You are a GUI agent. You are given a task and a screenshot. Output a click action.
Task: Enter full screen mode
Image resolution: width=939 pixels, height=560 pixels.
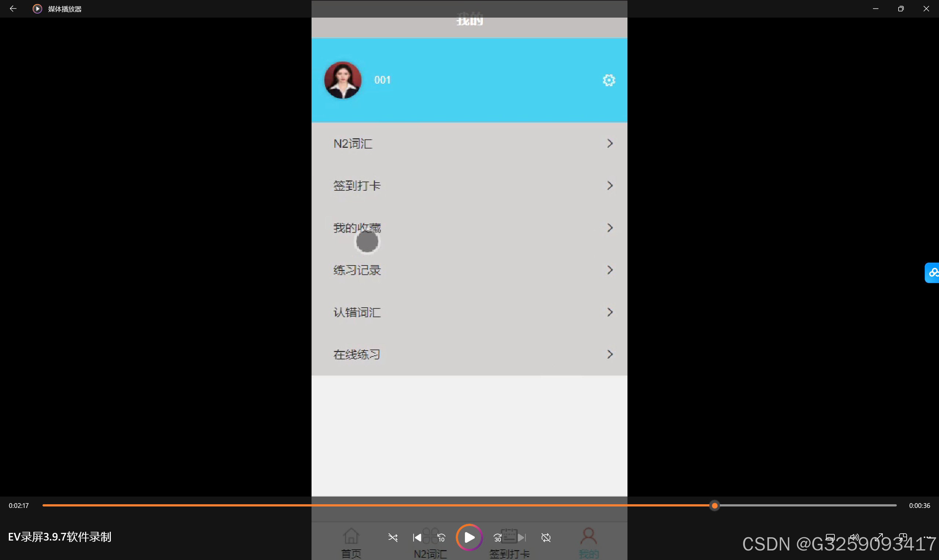pyautogui.click(x=879, y=537)
